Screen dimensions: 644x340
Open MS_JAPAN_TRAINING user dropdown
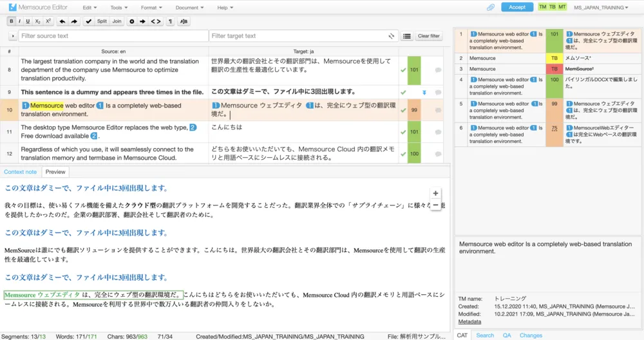[601, 8]
